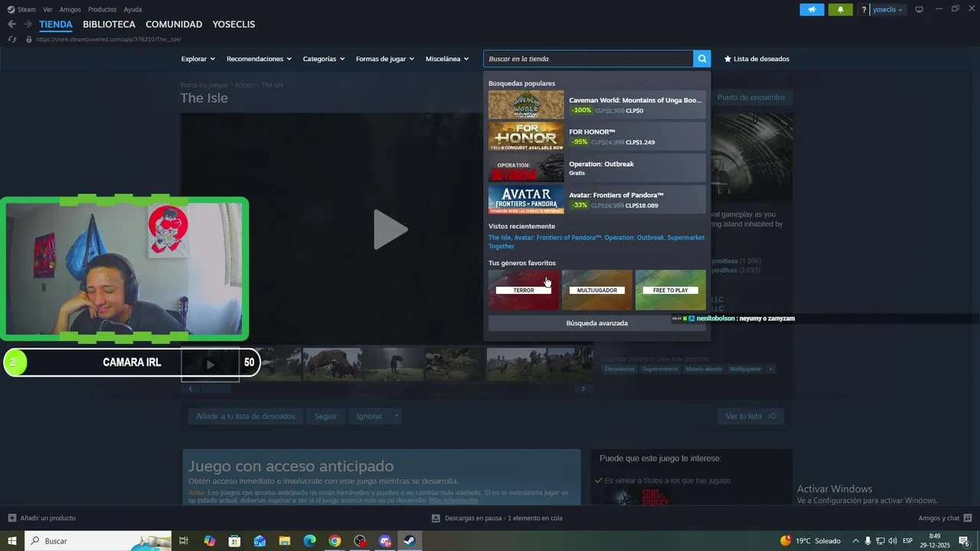Click the Búsqueda avanzada button
The height and width of the screenshot is (551, 980).
pyautogui.click(x=597, y=323)
